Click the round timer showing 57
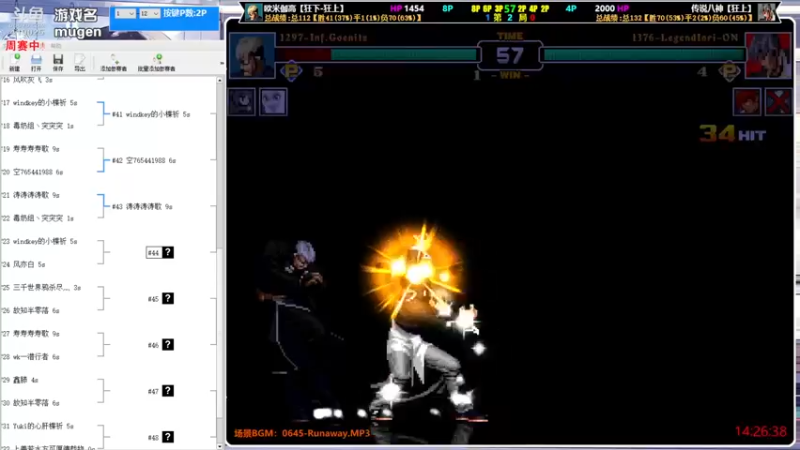800x450 pixels. click(510, 56)
